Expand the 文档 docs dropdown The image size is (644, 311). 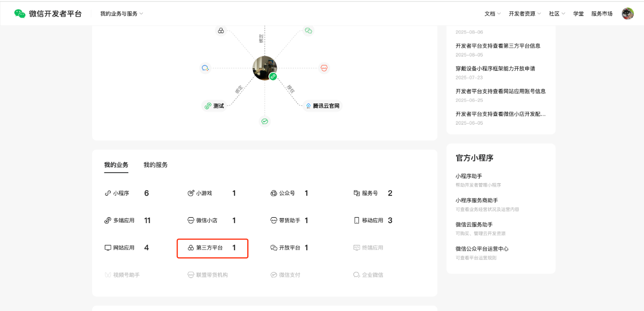(492, 13)
